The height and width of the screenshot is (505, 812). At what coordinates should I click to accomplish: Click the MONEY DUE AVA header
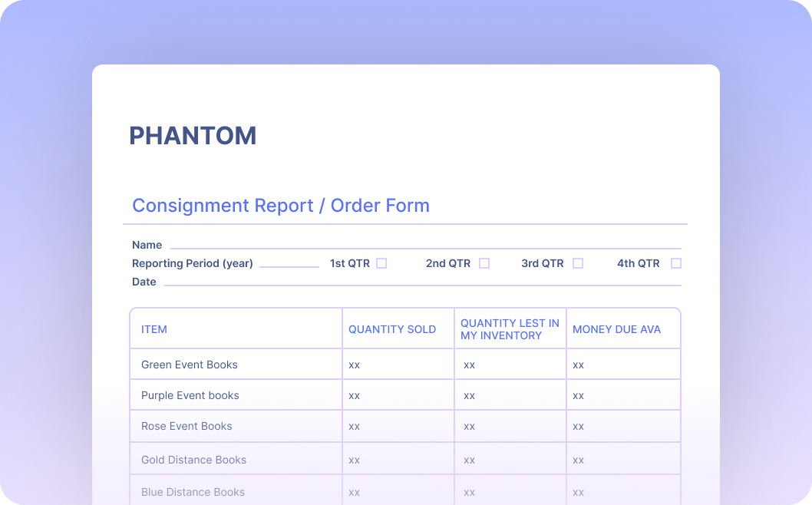[x=616, y=328]
